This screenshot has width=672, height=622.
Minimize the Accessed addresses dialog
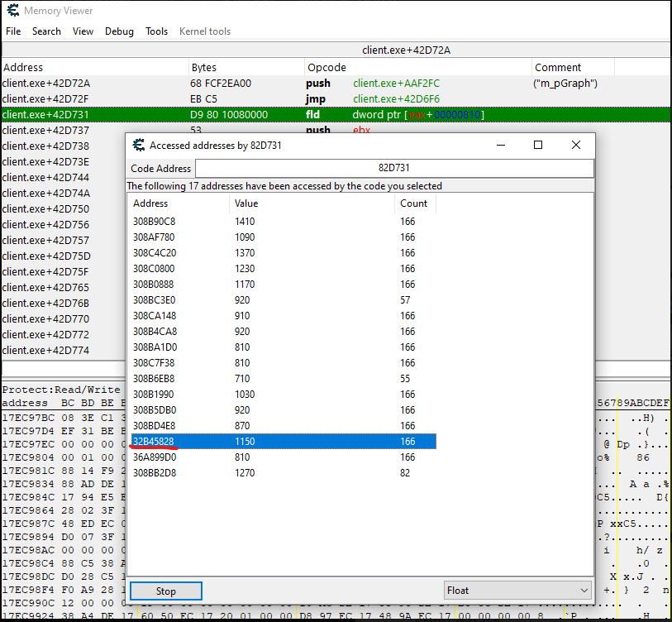click(x=500, y=145)
